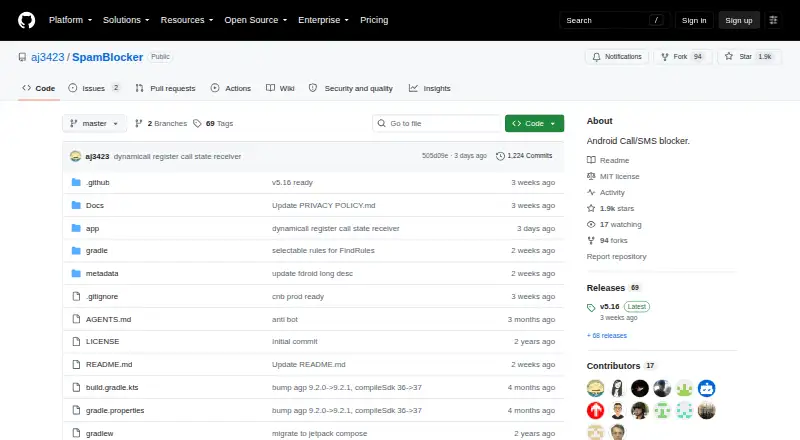Open the 'anti bot' commit message
This screenshot has width=800, height=440.
click(285, 319)
